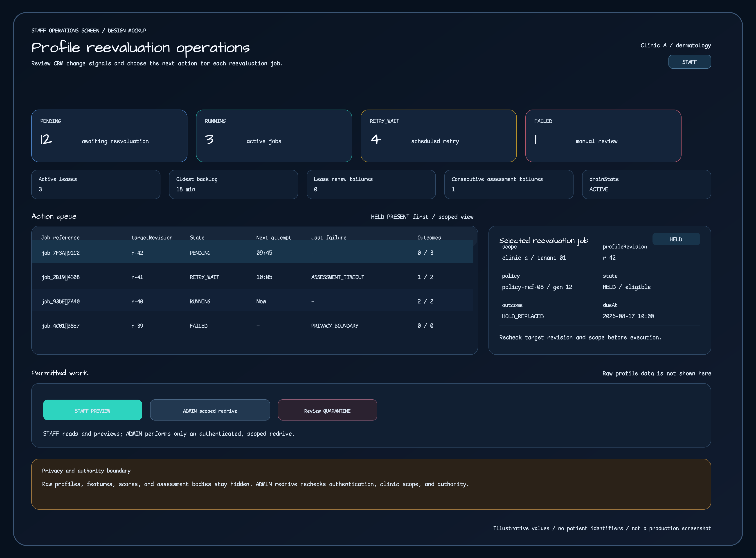Open the FAILED summary card
The height and width of the screenshot is (558, 756).
603,136
